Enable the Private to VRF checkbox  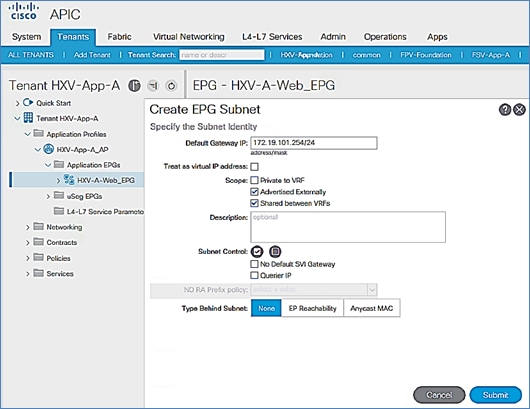[254, 180]
